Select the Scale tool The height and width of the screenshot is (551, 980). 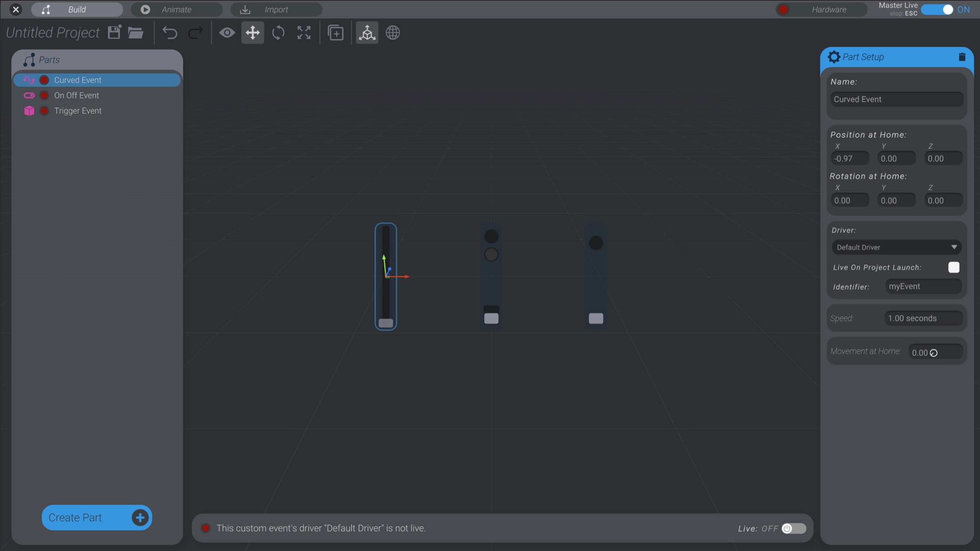(303, 33)
